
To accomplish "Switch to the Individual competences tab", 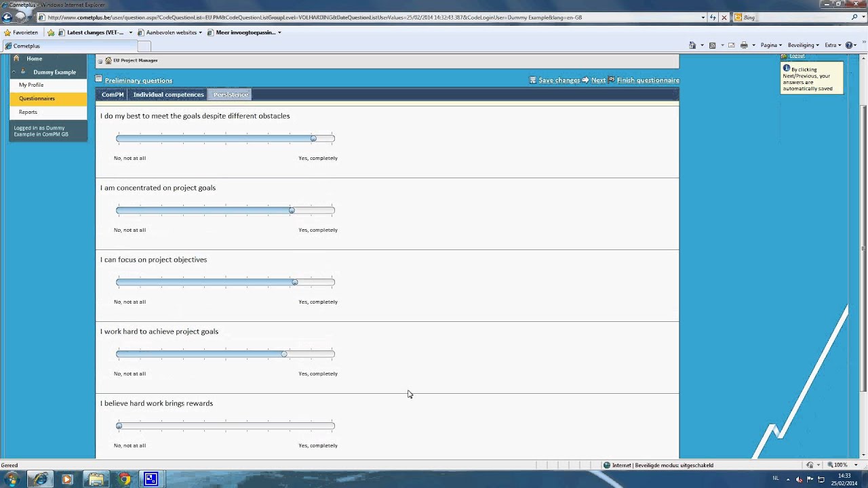I will (168, 94).
